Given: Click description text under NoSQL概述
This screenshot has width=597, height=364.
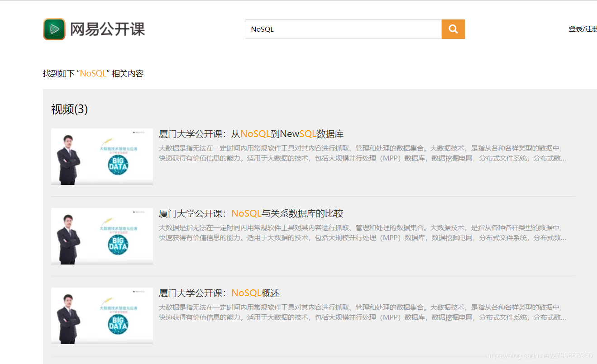Looking at the screenshot, I should pos(363,312).
